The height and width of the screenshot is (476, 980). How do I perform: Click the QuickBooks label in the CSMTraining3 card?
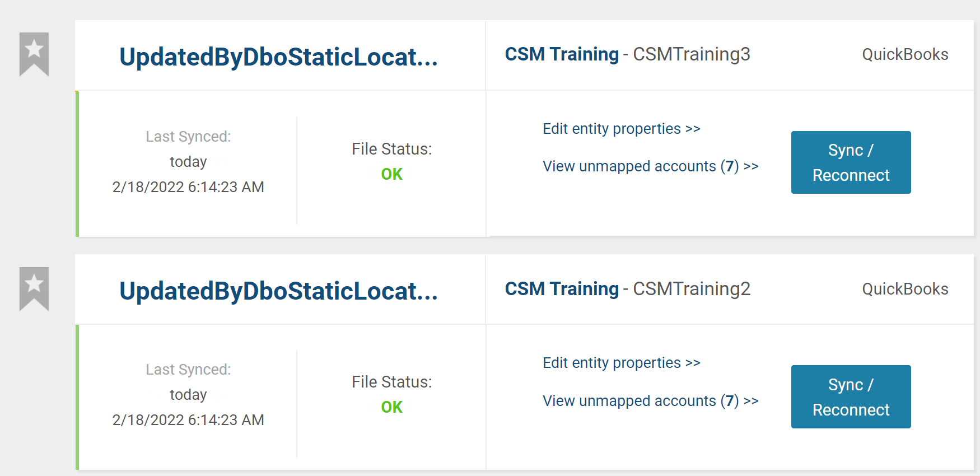tap(905, 54)
